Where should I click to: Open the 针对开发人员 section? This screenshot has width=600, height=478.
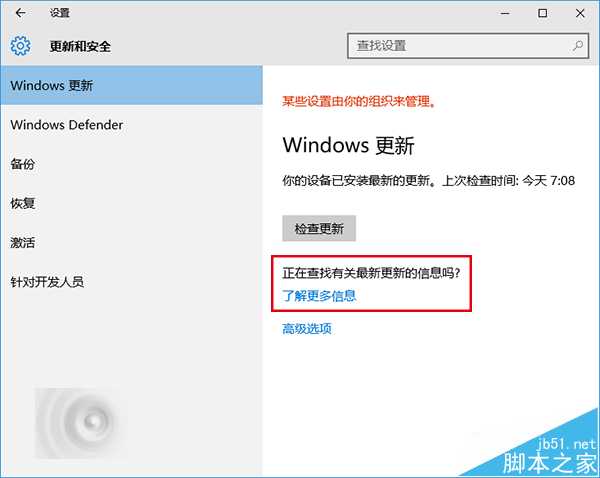pyautogui.click(x=131, y=282)
